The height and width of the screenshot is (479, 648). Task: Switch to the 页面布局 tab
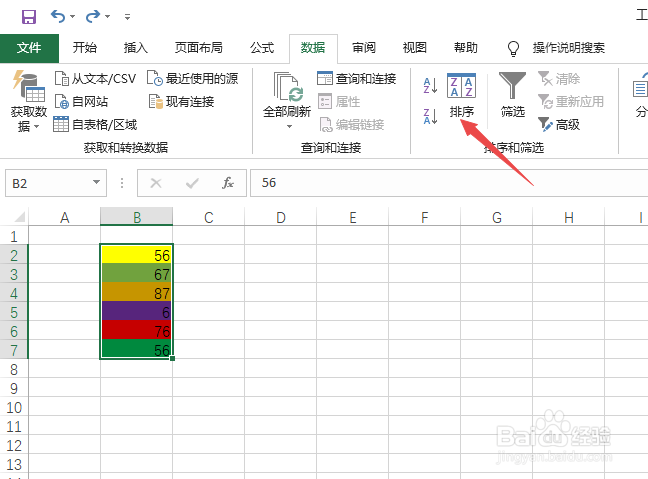tap(198, 48)
